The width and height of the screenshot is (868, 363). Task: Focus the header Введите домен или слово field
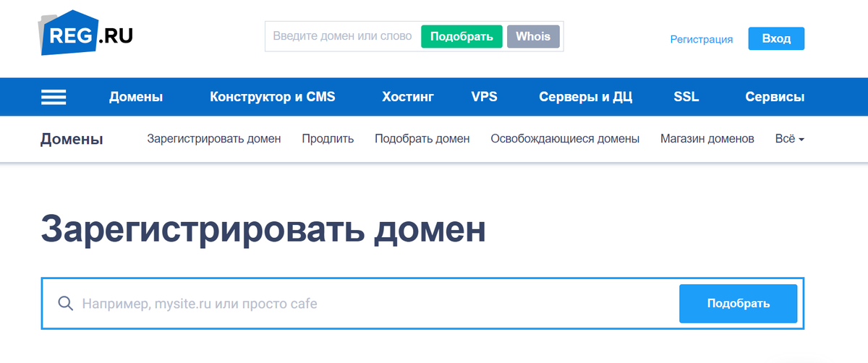(342, 36)
